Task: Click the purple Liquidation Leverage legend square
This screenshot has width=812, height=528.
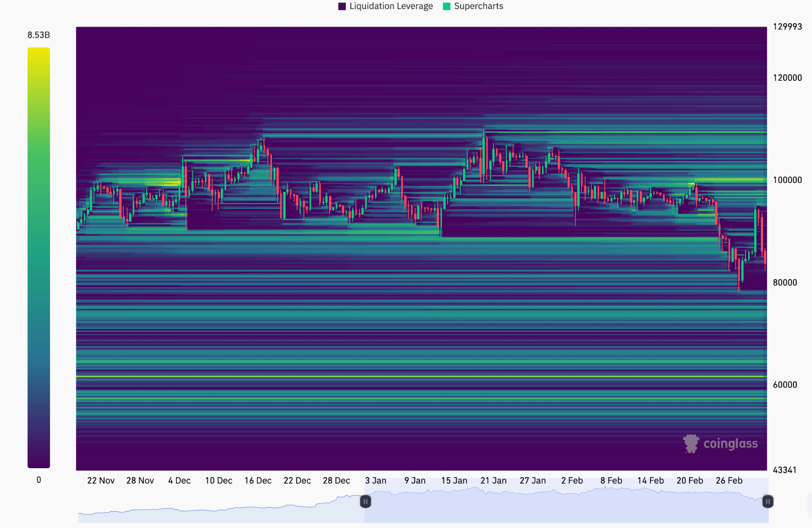Action: tap(342, 6)
